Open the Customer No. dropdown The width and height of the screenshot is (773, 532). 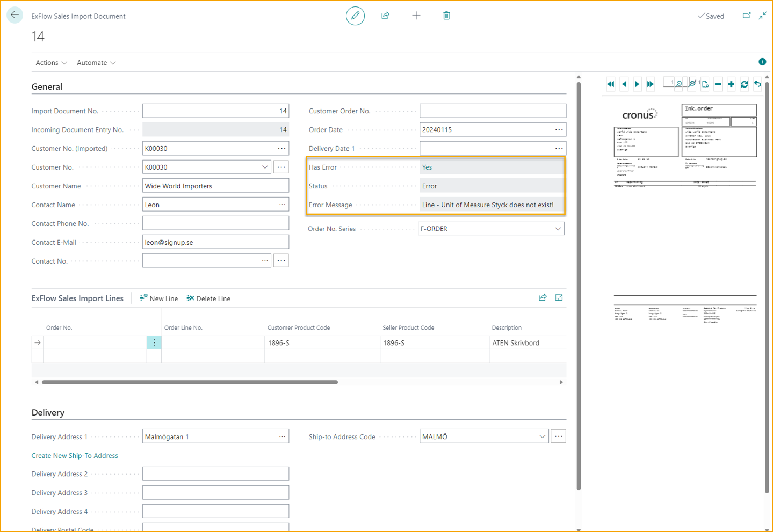tap(265, 167)
